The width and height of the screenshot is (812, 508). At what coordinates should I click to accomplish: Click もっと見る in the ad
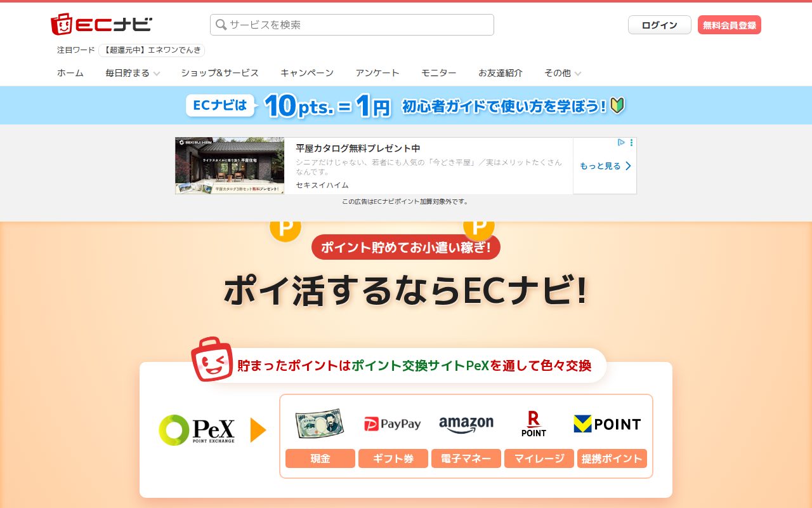coord(605,166)
